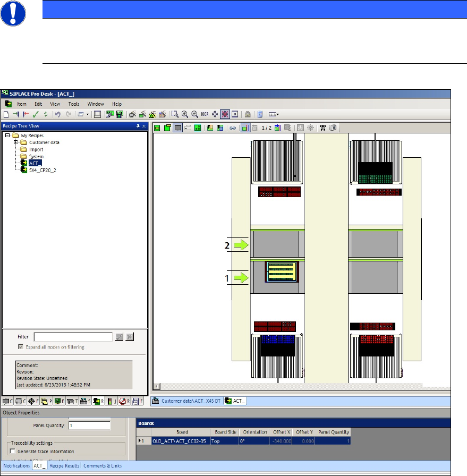The width and height of the screenshot is (467, 476).
Task: Switch to Customer data\ACT_X4S DT document tab
Action: click(186, 401)
